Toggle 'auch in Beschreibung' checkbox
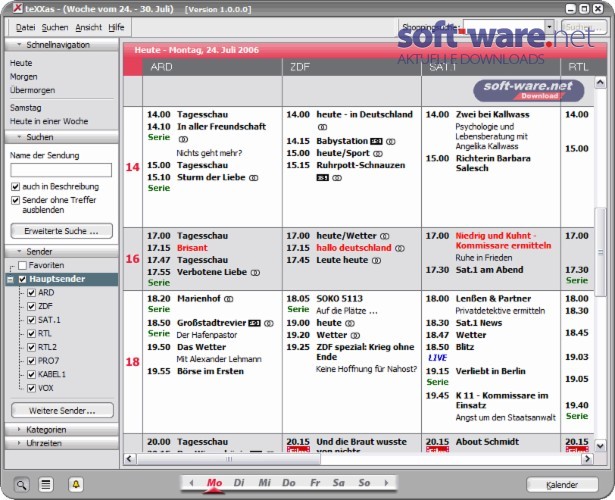The image size is (615, 500). coord(15,187)
